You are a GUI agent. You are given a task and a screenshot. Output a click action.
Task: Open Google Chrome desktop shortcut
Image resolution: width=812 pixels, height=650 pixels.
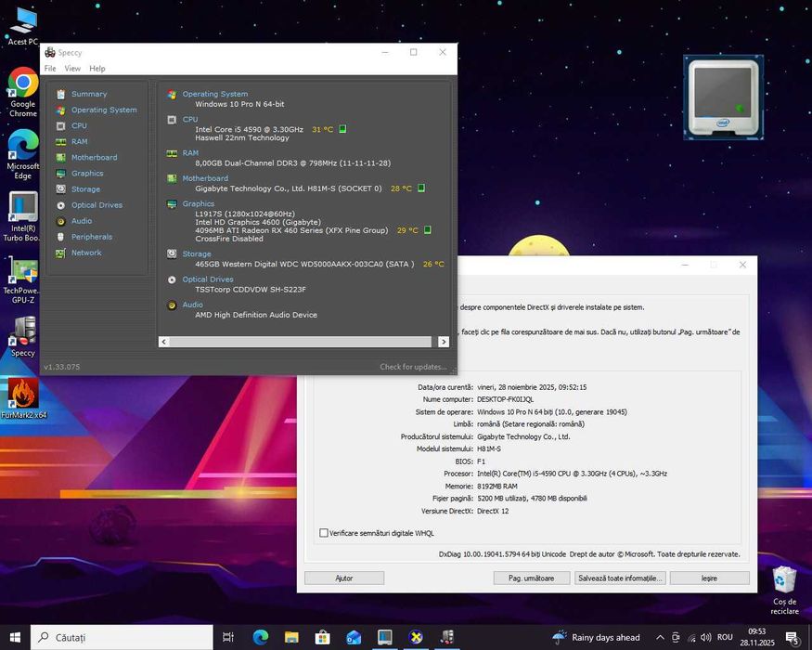click(x=23, y=92)
